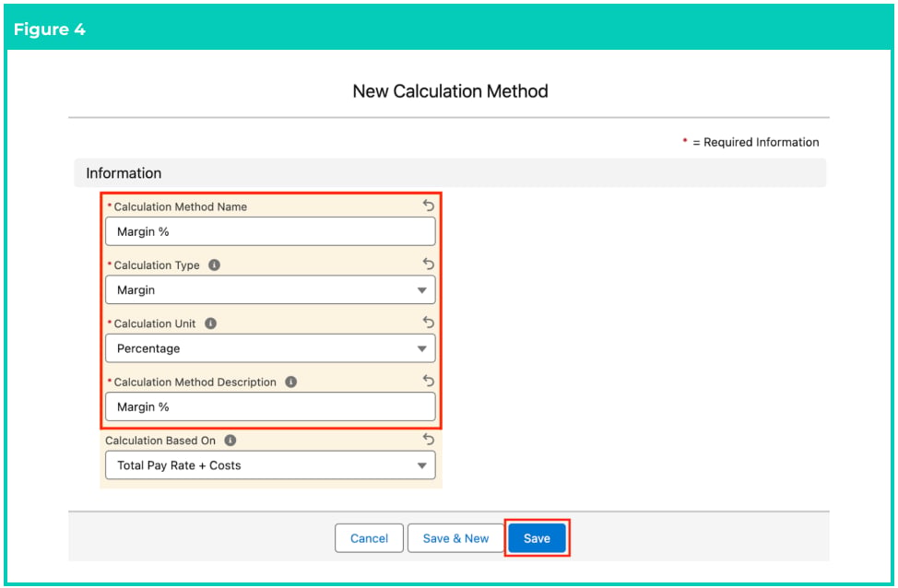Image resolution: width=898 pixels, height=588 pixels.
Task: Undo changes to Calculation Method Description field
Action: (x=429, y=380)
